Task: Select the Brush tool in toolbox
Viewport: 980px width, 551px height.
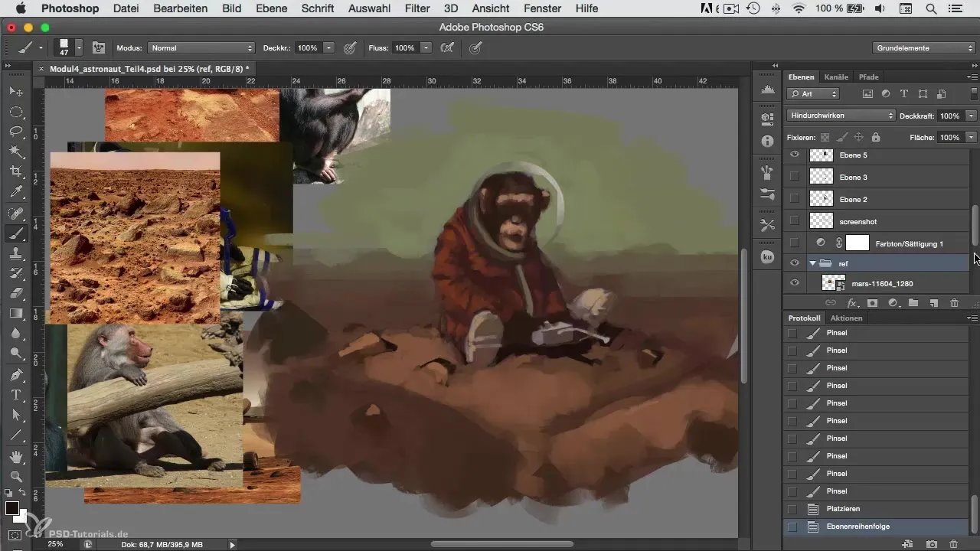Action: [x=15, y=233]
